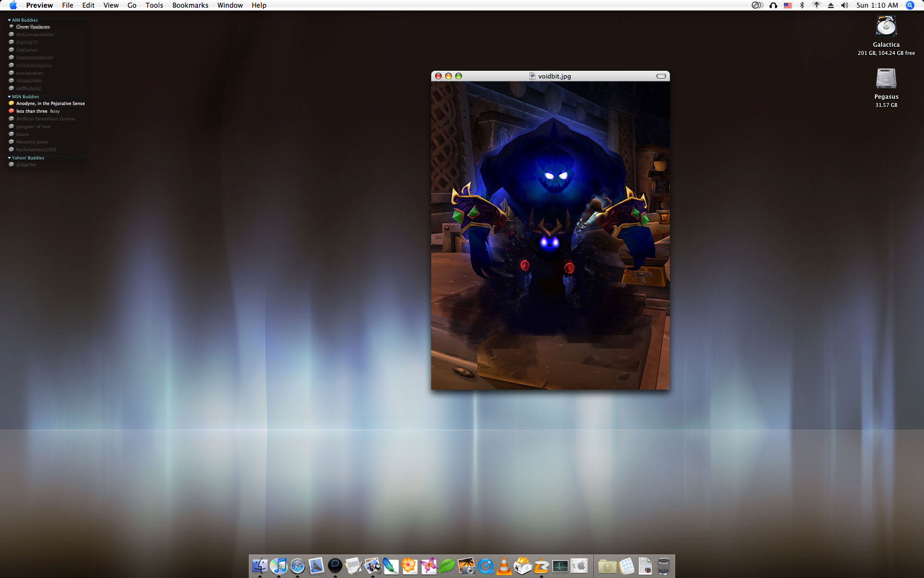Viewport: 924px width, 578px height.
Task: Open the Help menu
Action: pyautogui.click(x=259, y=5)
